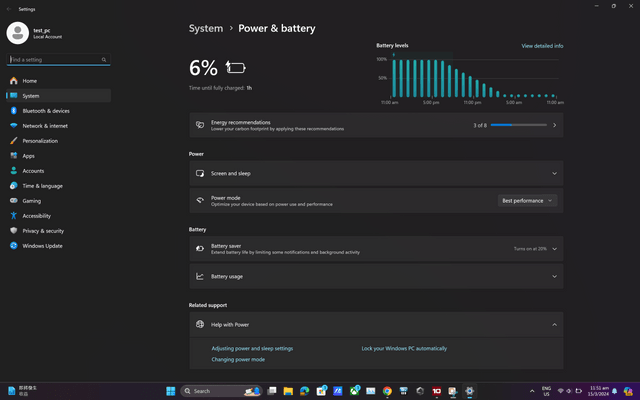The image size is (640, 400).
Task: Open Task View from taskbar
Action: [x=272, y=391]
